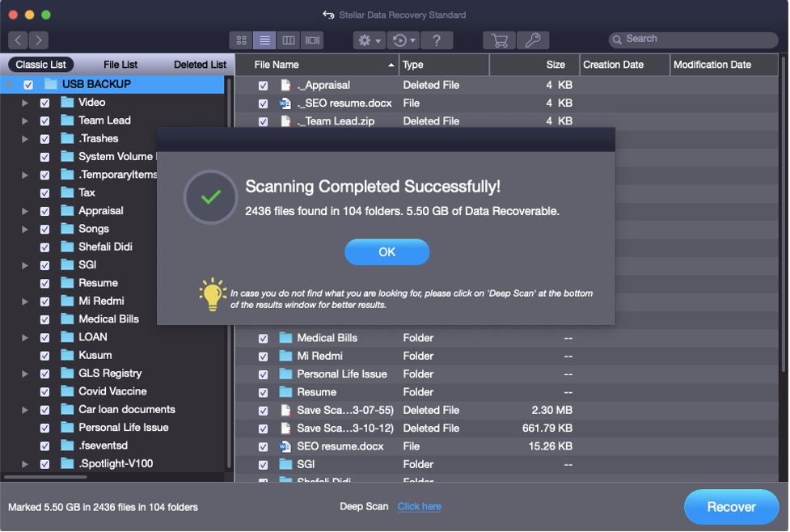
Task: Open the help question mark icon
Action: tap(437, 40)
